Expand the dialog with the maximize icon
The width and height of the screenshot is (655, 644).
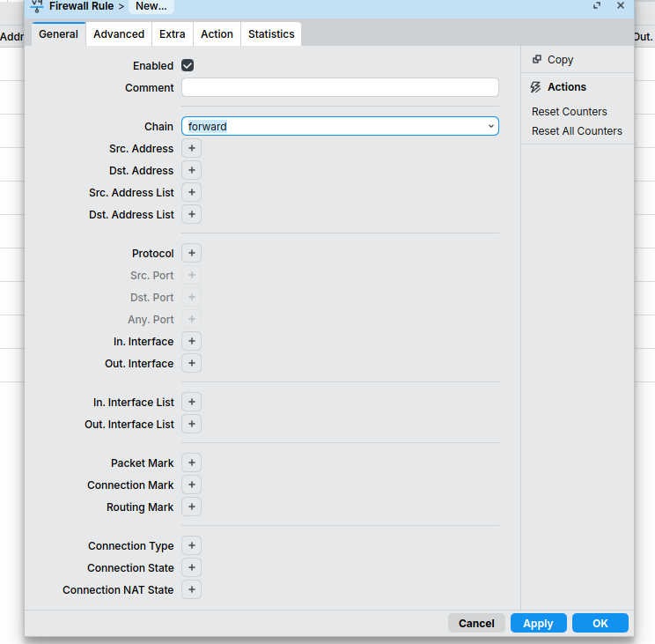(x=597, y=5)
